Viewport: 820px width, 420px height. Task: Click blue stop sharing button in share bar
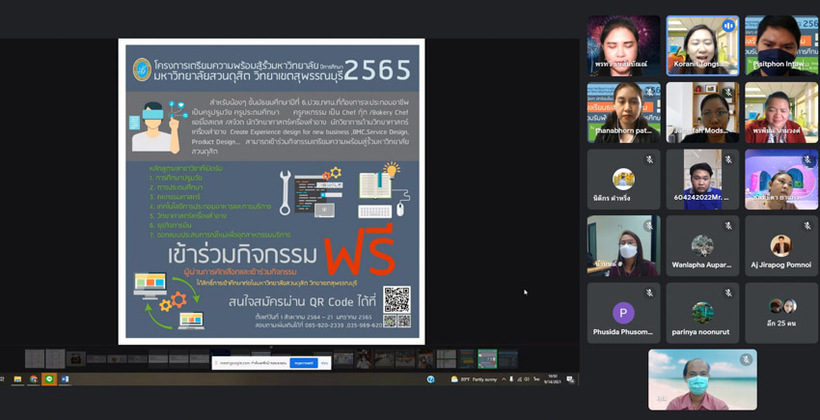(x=304, y=363)
